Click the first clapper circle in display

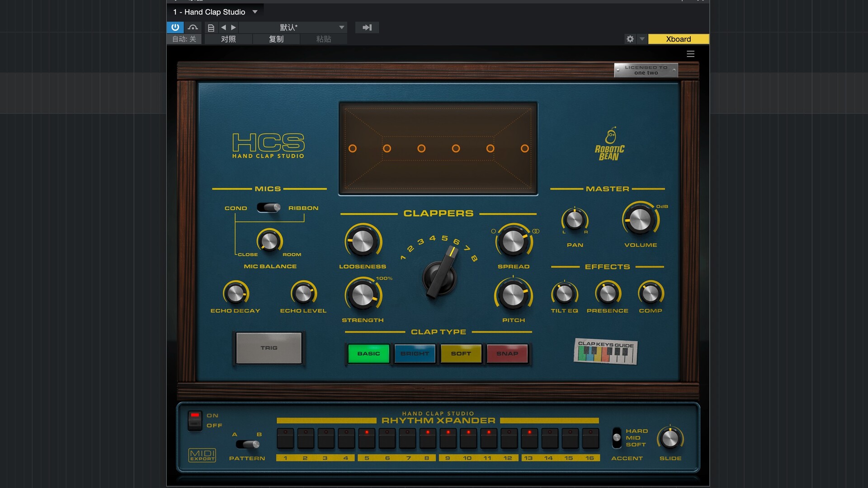coord(353,148)
